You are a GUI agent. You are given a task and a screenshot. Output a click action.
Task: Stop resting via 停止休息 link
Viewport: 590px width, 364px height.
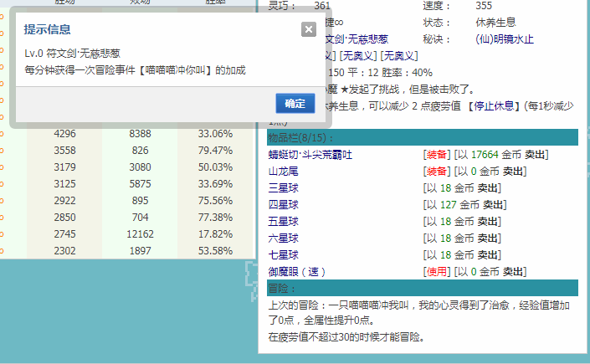click(494, 106)
